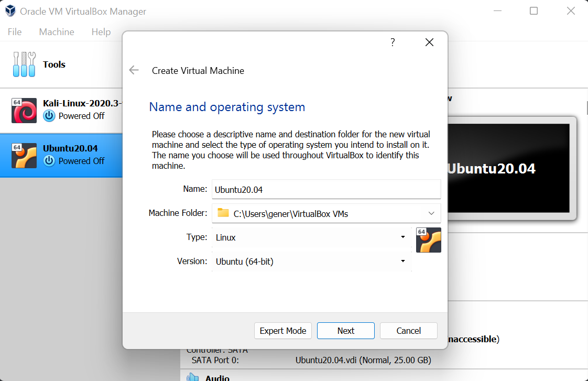The width and height of the screenshot is (588, 381).
Task: Open the Type dropdown showing Linux
Action: tap(311, 237)
